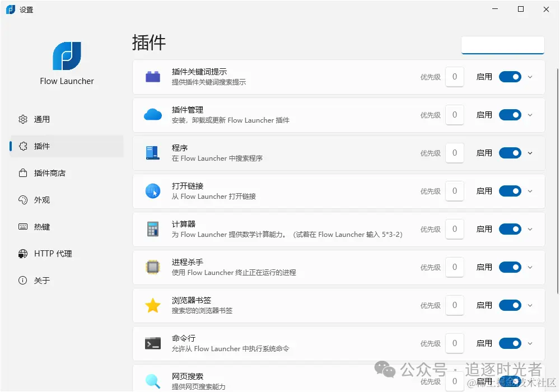This screenshot has width=560, height=392.
Task: Switch to the 热键 hotkey page
Action: [x=67, y=227]
